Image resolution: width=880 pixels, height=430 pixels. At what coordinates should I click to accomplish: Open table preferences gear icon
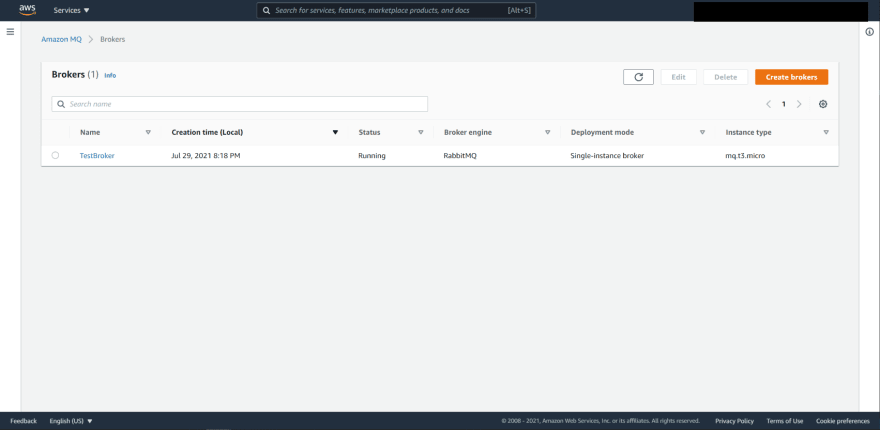pos(823,104)
